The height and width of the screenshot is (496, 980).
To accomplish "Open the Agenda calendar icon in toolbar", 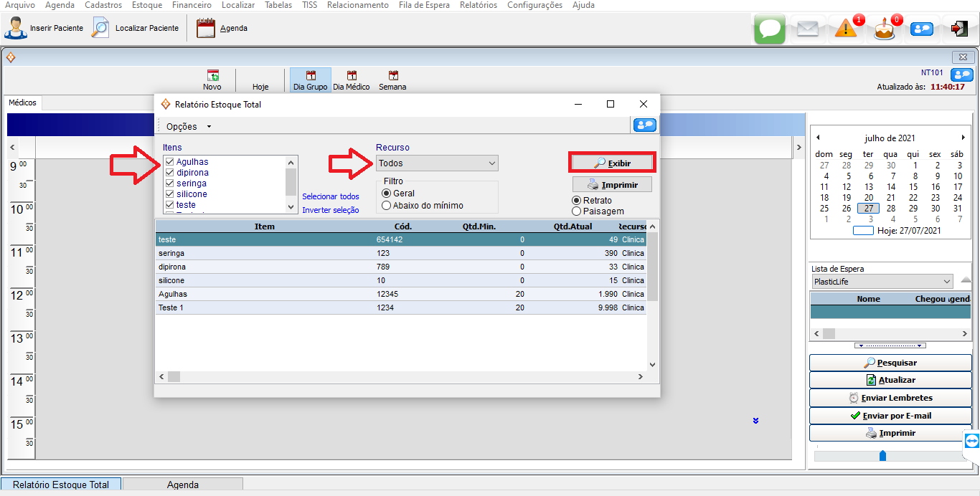I will coord(206,28).
